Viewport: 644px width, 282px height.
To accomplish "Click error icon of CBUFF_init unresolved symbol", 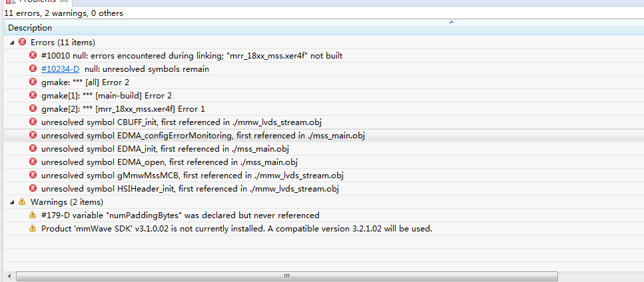I will pos(33,122).
